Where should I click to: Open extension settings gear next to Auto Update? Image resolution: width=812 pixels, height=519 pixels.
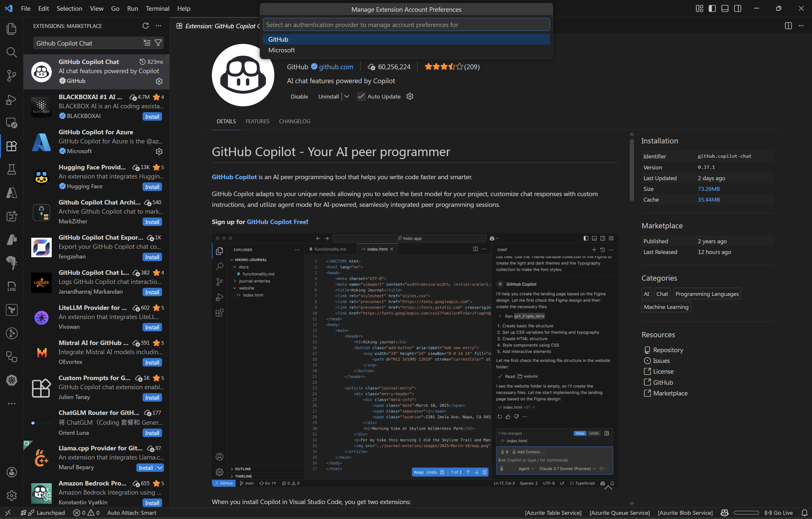(x=410, y=96)
